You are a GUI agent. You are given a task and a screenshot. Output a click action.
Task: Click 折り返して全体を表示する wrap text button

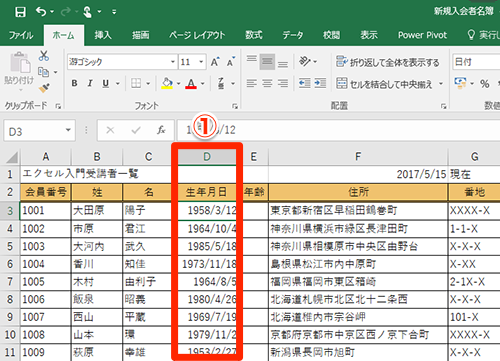(x=388, y=62)
